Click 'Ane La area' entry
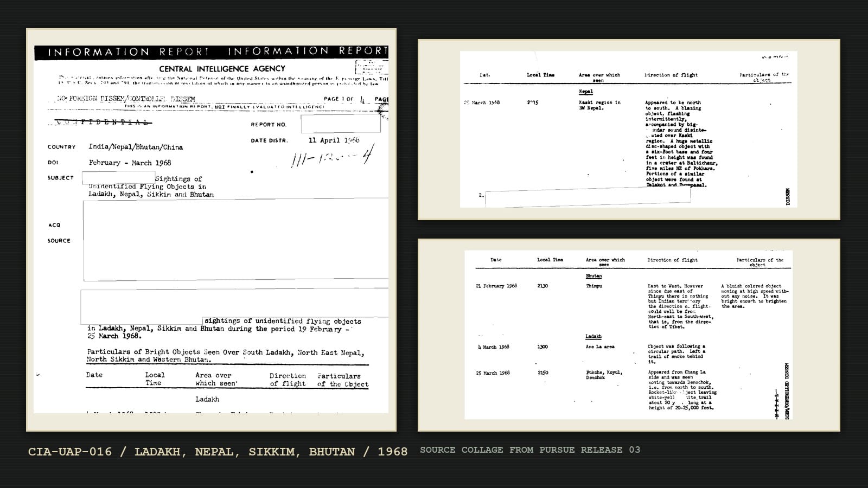 tap(600, 347)
